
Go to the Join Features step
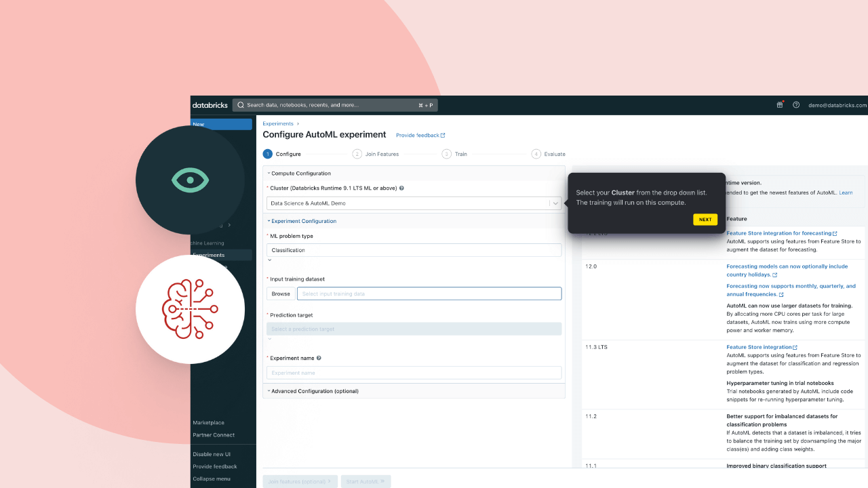[x=381, y=154]
